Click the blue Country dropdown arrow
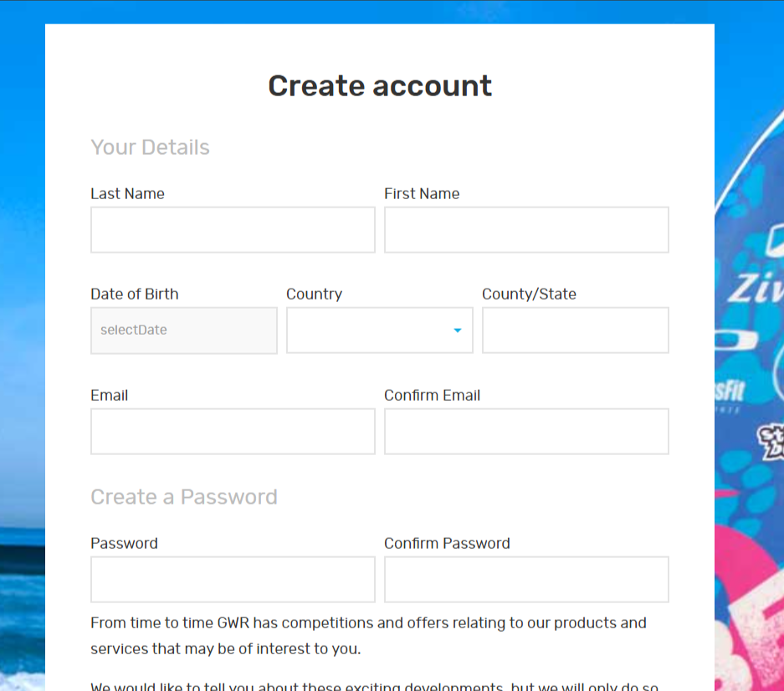The width and height of the screenshot is (784, 691). tap(458, 330)
